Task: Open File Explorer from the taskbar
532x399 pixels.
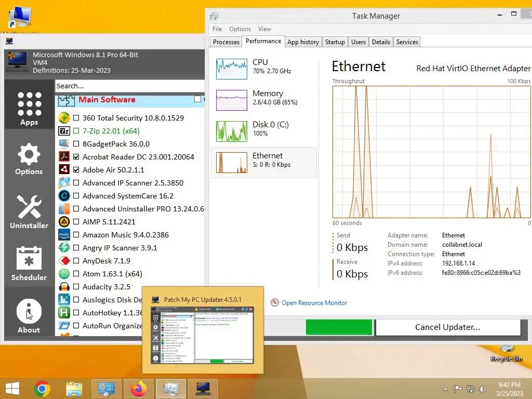Action: tap(74, 389)
